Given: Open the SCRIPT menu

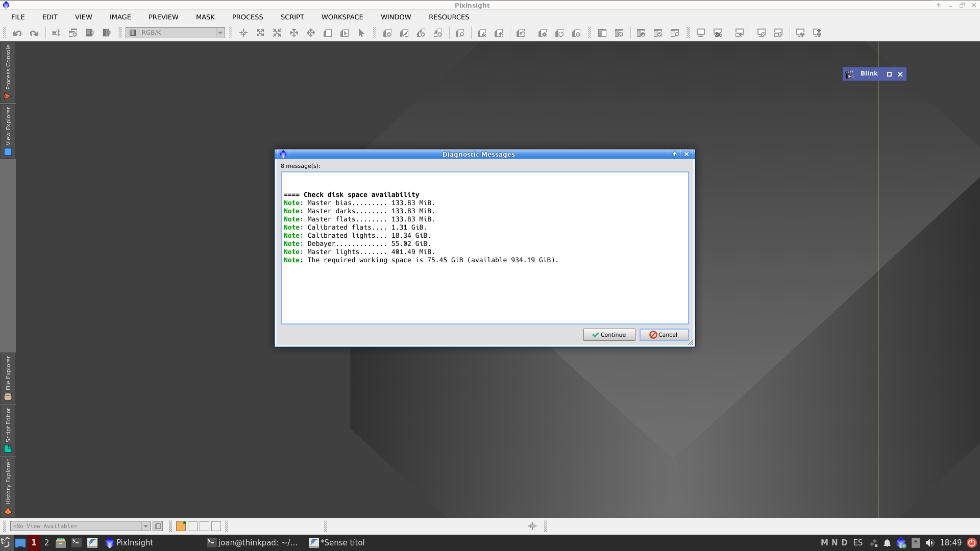Looking at the screenshot, I should [292, 17].
